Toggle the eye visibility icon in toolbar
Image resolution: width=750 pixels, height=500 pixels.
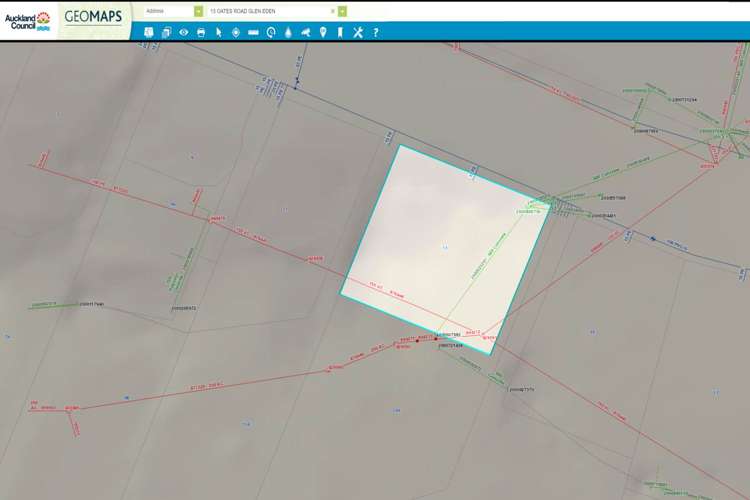183,32
